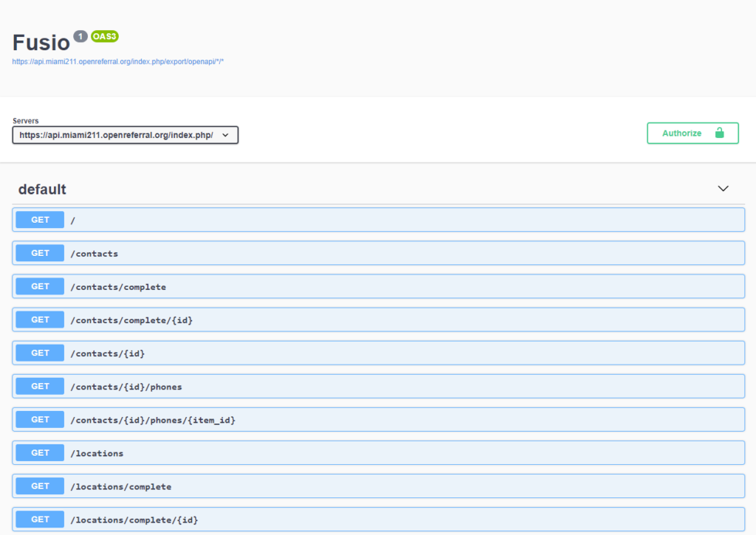Expand the GET /locations/complete/{id} endpoint

click(379, 519)
